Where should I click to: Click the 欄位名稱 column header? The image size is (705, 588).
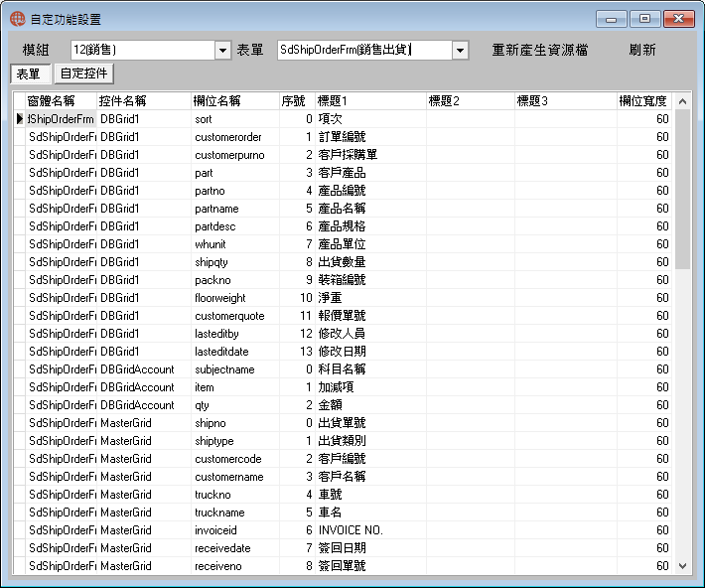[235, 100]
